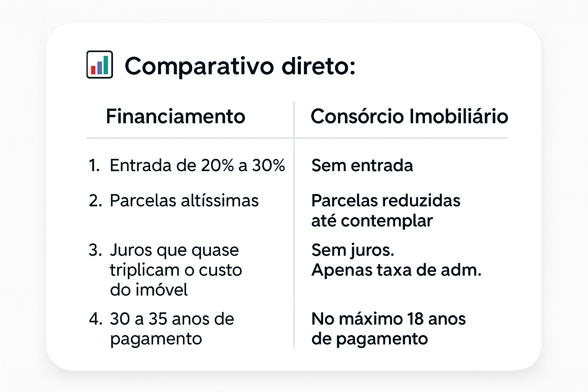Click list number 3
Image resolution: width=588 pixels, height=392 pixels.
[95, 250]
